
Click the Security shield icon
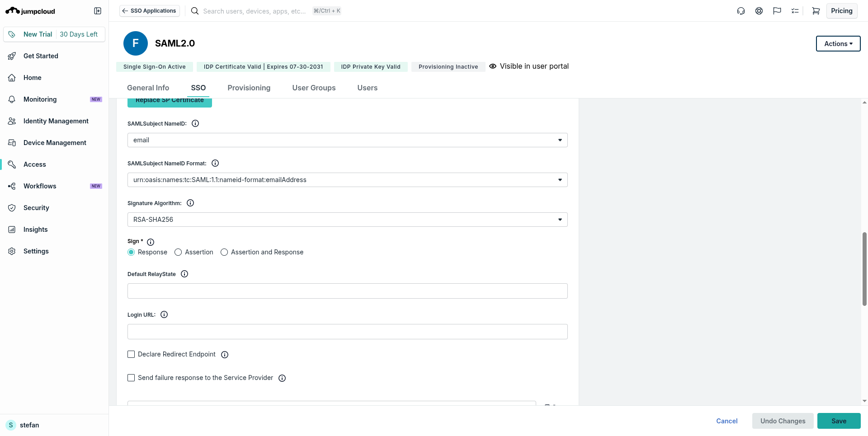click(x=12, y=208)
